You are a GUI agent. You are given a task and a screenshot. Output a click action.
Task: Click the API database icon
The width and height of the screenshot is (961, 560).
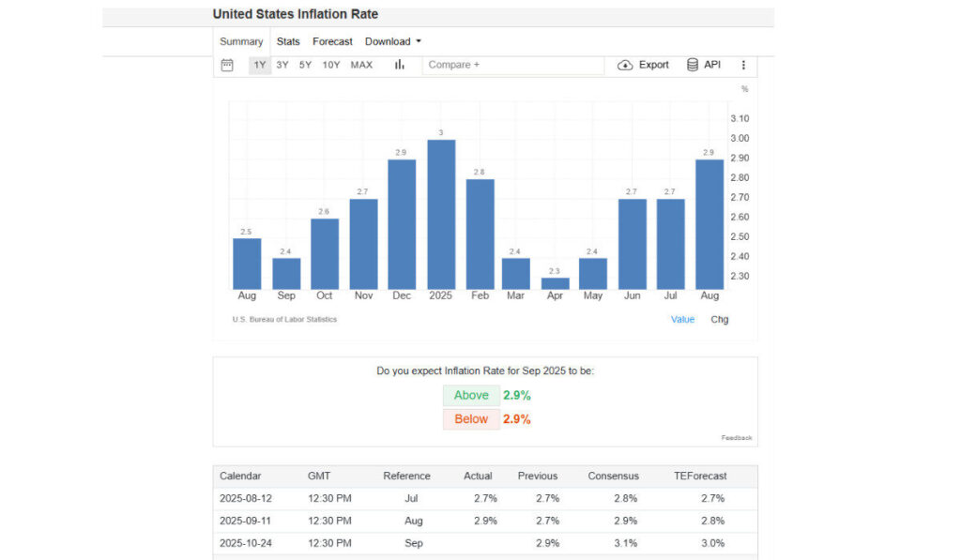click(x=693, y=65)
